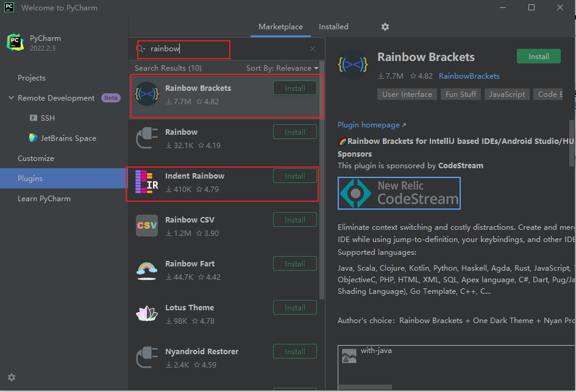The height and width of the screenshot is (392, 576).
Task: Click the Rainbow Fart title text
Action: pyautogui.click(x=190, y=264)
